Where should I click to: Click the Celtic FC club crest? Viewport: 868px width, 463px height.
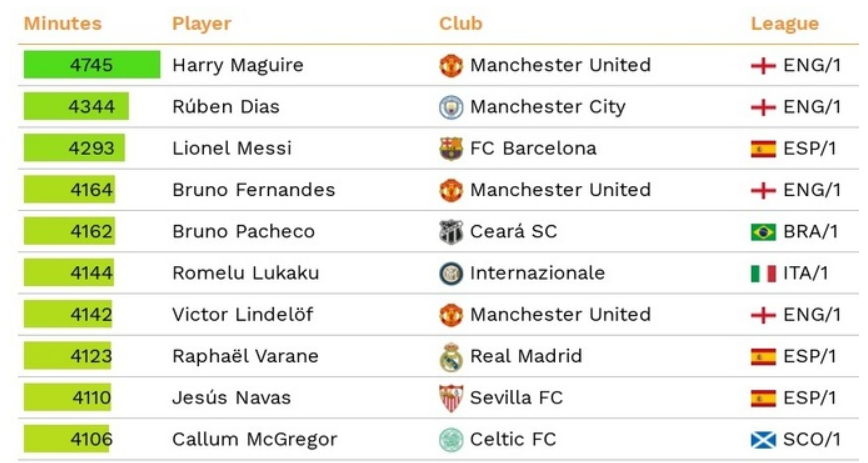point(451,440)
